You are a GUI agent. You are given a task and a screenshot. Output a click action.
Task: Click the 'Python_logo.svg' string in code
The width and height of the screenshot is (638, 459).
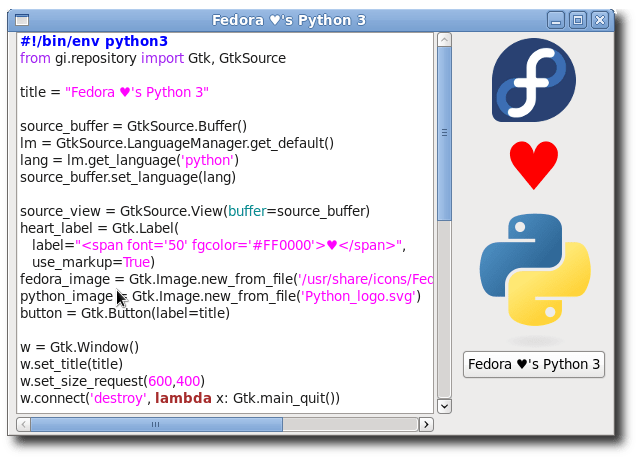click(x=360, y=297)
